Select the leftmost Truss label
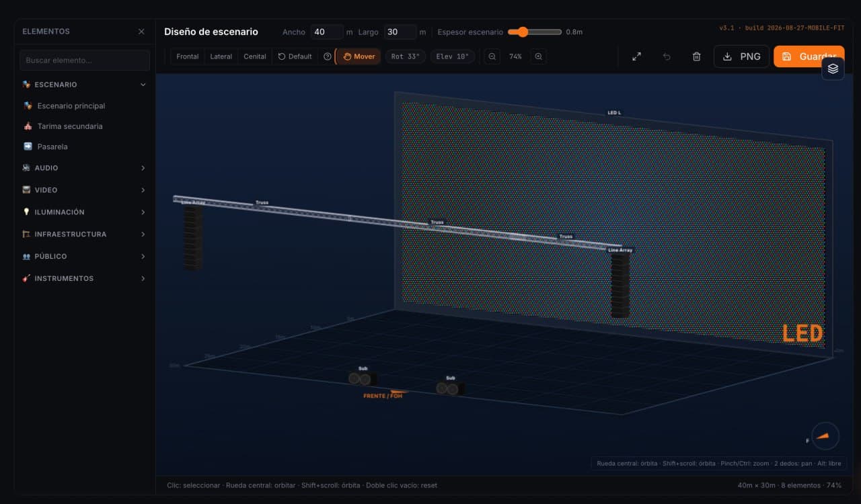Viewport: 861px width, 504px height. coord(262,202)
